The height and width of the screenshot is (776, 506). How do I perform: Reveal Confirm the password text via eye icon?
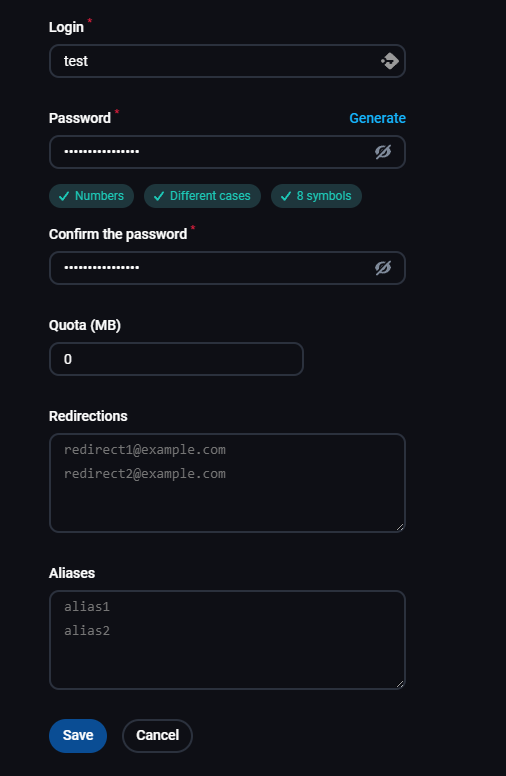(383, 268)
